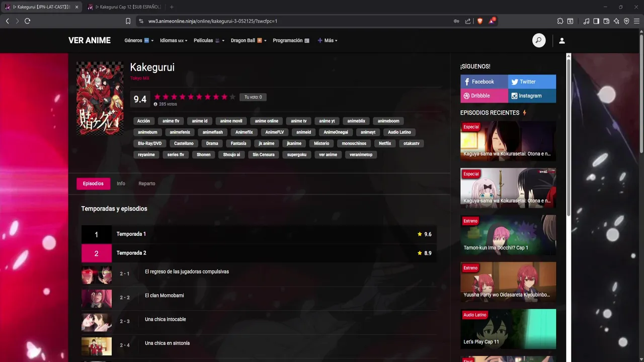The image size is (644, 362).
Task: Open the password key icon in the address bar
Action: tap(456, 21)
